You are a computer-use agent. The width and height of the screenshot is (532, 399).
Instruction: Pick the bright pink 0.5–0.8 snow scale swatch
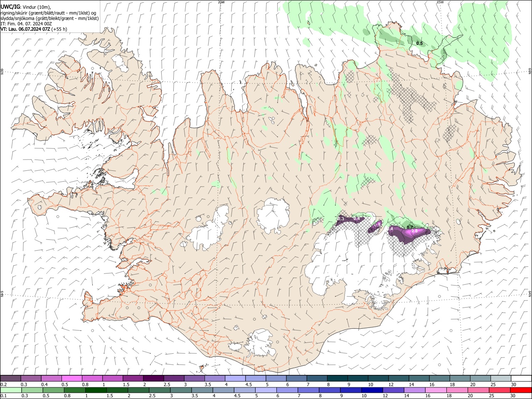[x=71, y=379]
